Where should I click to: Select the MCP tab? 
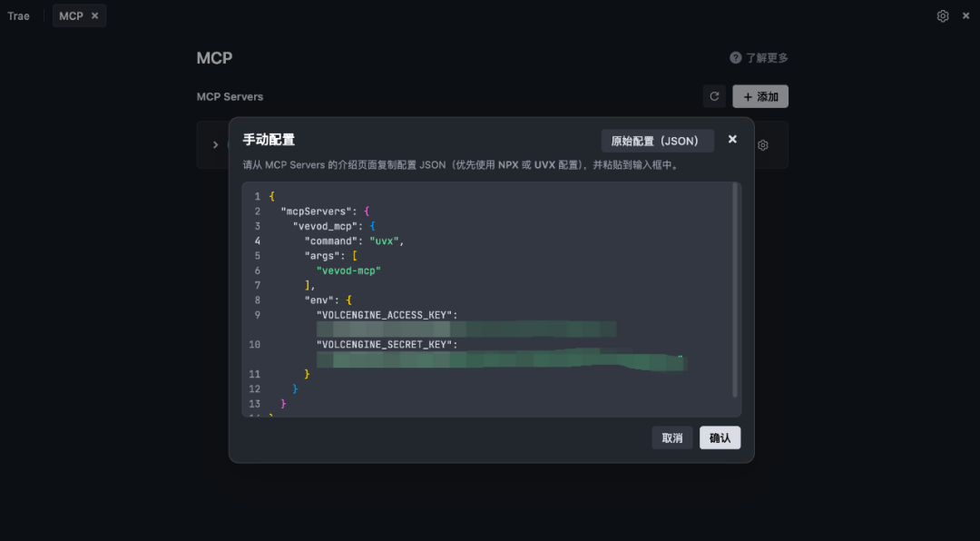click(x=71, y=16)
